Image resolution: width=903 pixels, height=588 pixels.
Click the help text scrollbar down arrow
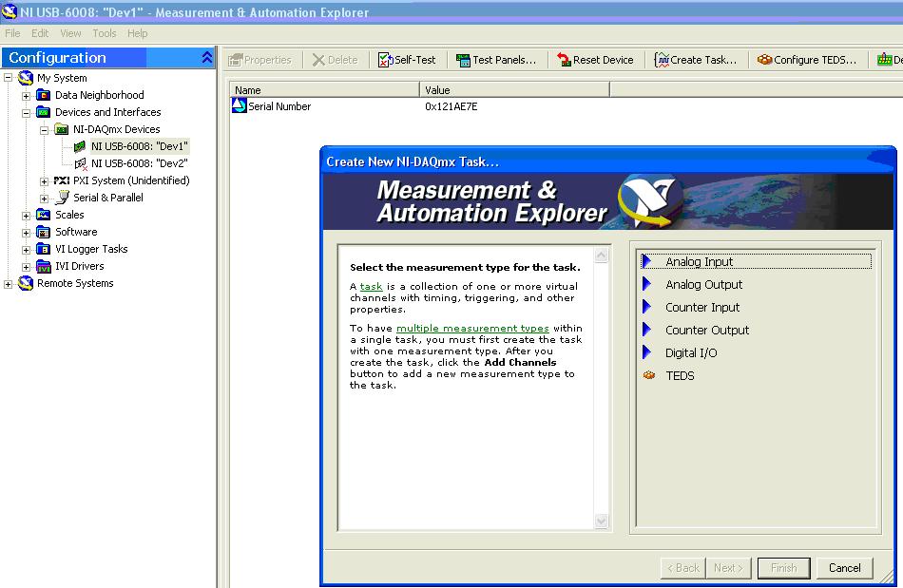[x=601, y=521]
